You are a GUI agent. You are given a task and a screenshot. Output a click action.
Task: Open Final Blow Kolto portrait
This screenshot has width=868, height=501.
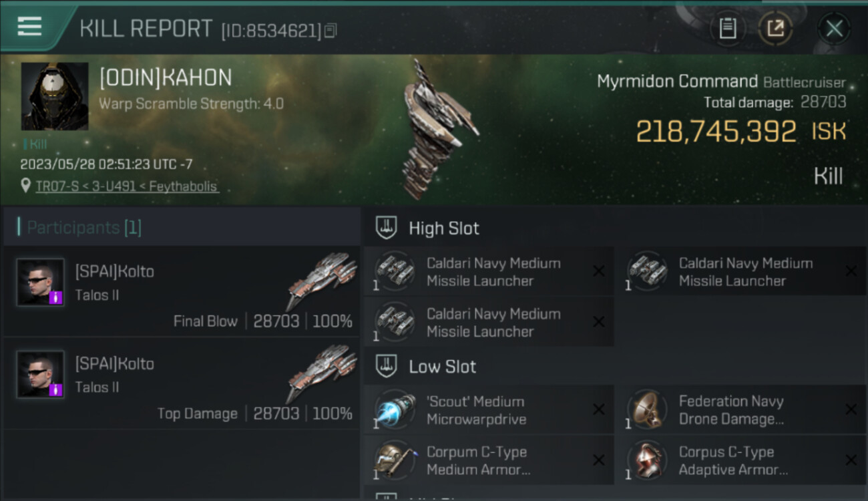[41, 282]
